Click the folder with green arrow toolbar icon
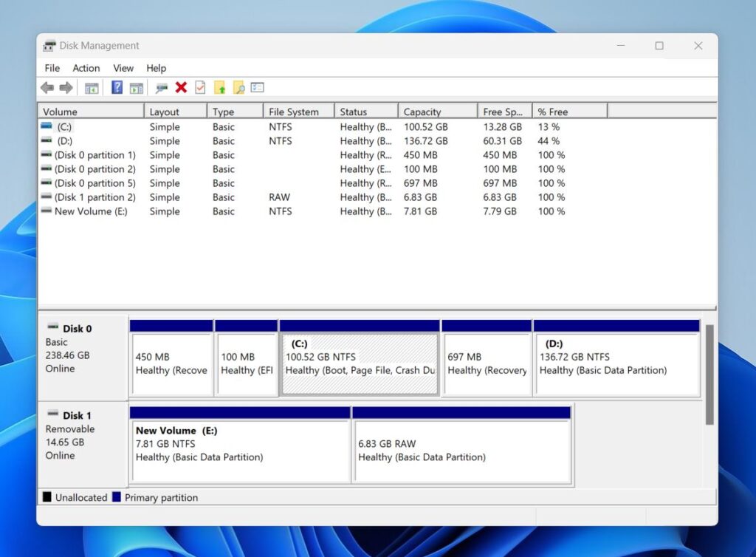Screen dimensions: 756x557 (x=219, y=87)
